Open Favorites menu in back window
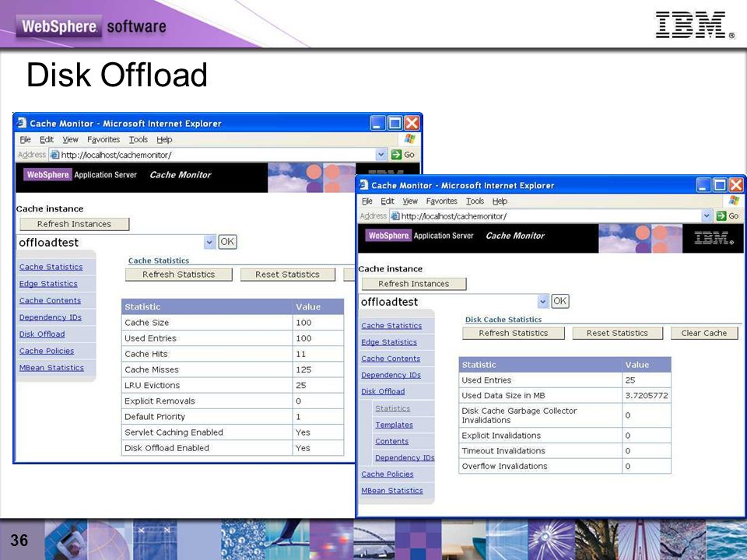Image resolution: width=747 pixels, height=560 pixels. click(x=103, y=139)
